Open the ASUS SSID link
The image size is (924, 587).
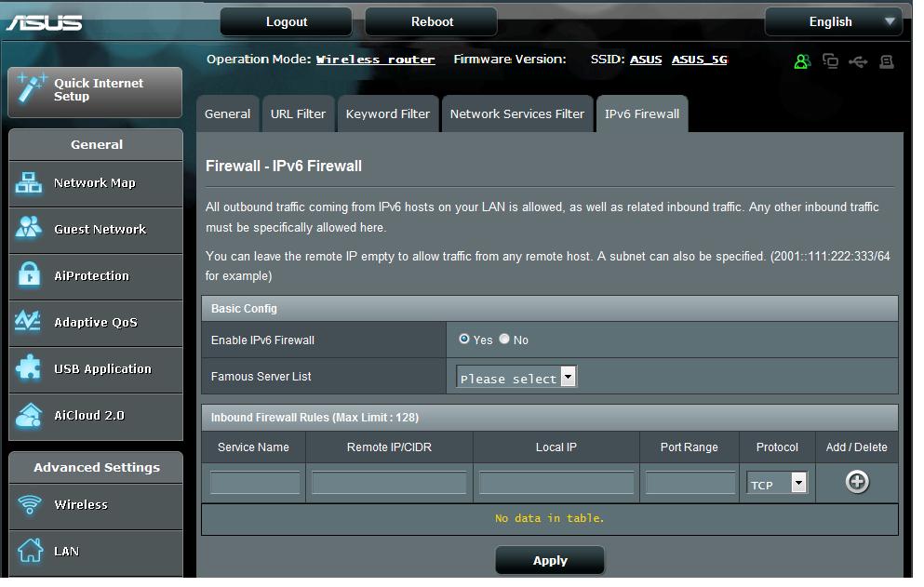(x=646, y=60)
